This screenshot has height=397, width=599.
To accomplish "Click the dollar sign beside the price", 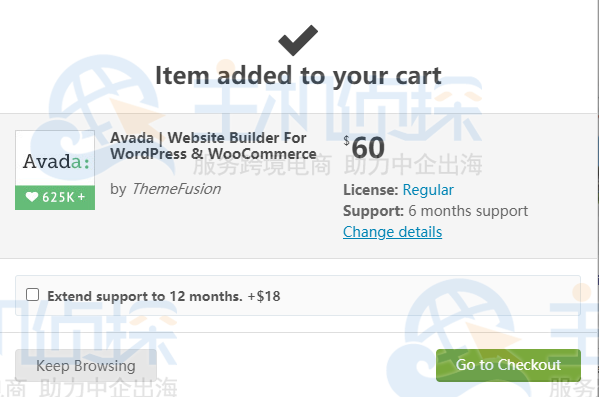I will [x=346, y=140].
